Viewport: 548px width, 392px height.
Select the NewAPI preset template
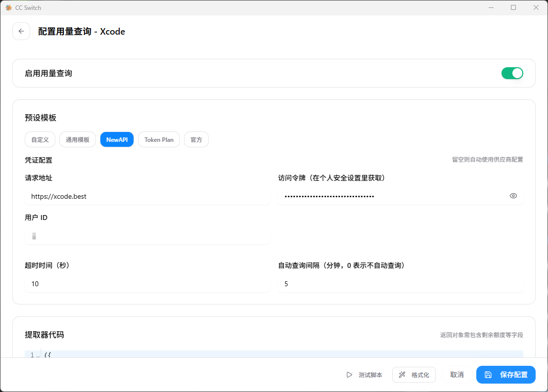click(x=117, y=140)
